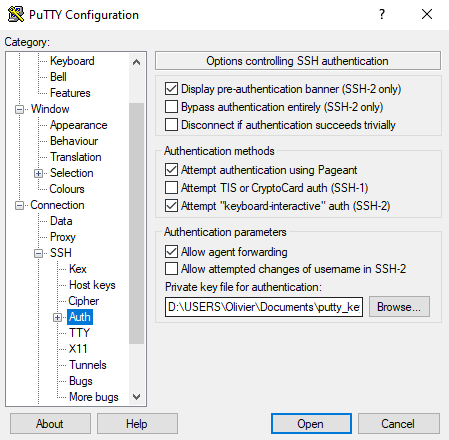Screen dimensions: 449x440
Task: Click the category tree scrollbar thumb
Action: tap(136, 223)
